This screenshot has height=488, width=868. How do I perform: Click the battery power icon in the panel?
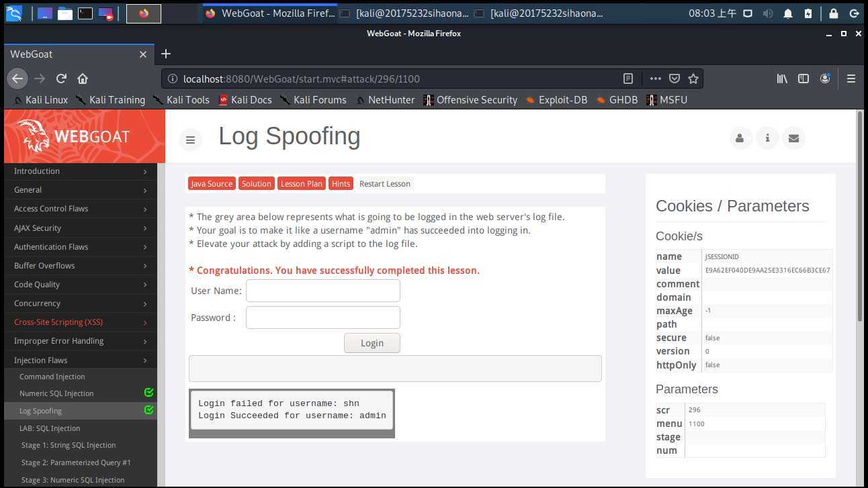(x=808, y=13)
